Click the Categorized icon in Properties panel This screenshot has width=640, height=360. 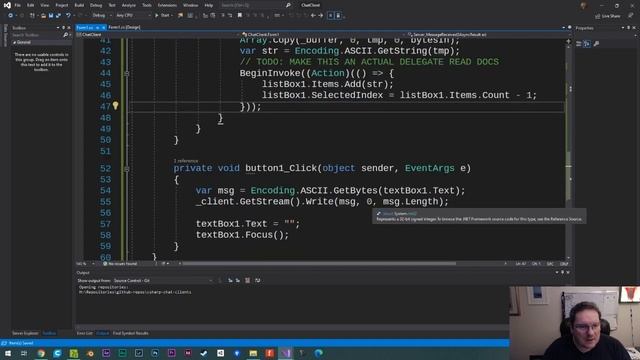pos(579,44)
